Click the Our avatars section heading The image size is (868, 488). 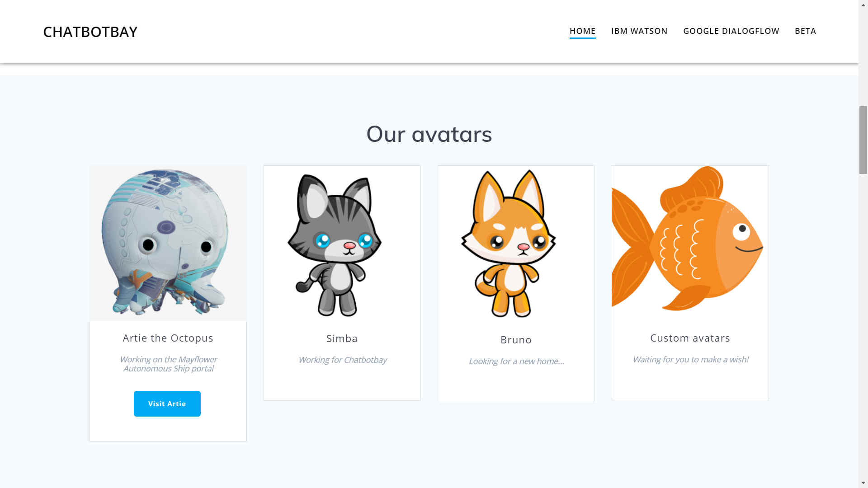(429, 134)
